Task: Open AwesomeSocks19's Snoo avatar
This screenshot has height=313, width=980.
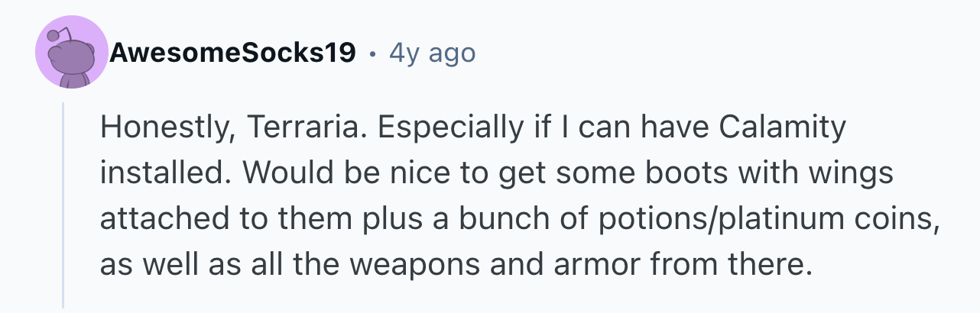Action: coord(73,52)
